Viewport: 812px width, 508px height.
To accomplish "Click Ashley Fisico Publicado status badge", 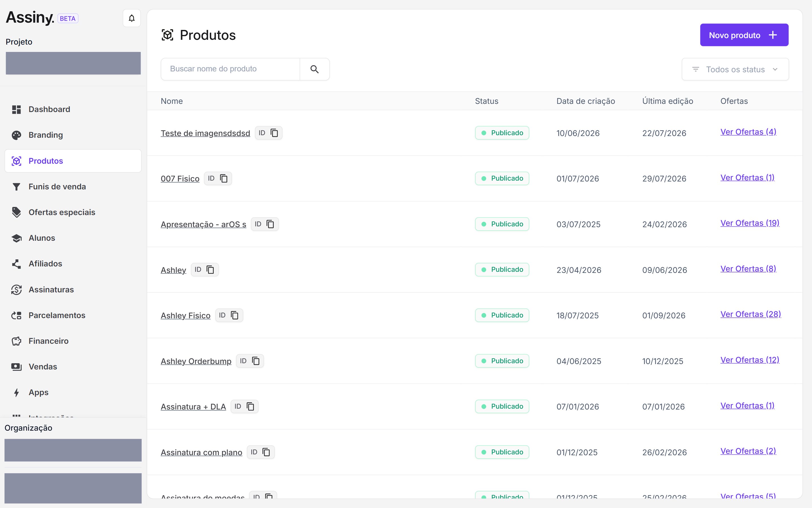I will (x=502, y=315).
